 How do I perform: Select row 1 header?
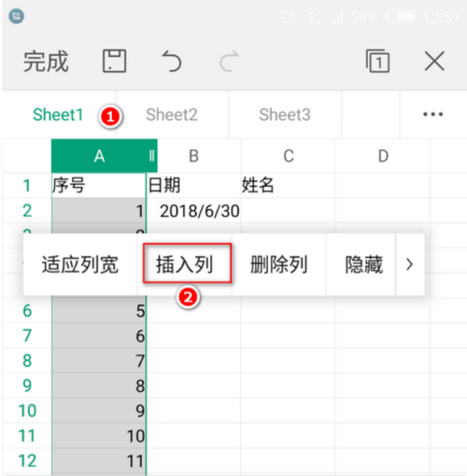(27, 186)
